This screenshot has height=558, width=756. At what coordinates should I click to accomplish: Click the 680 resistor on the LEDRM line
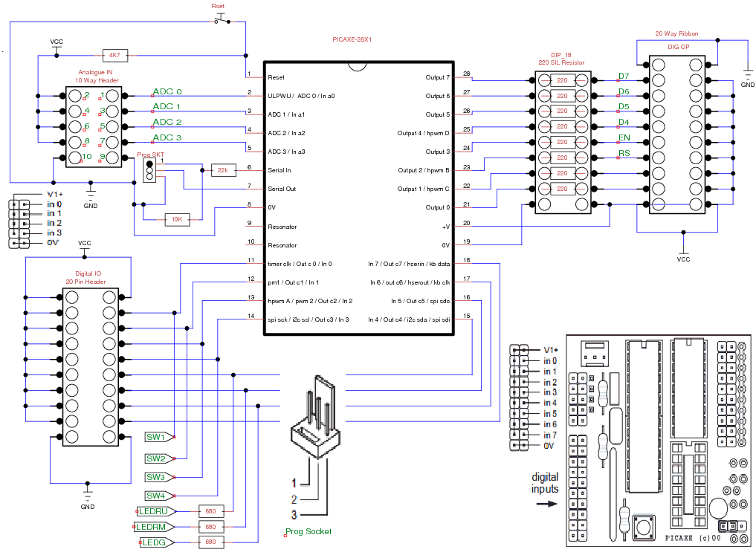(x=210, y=527)
